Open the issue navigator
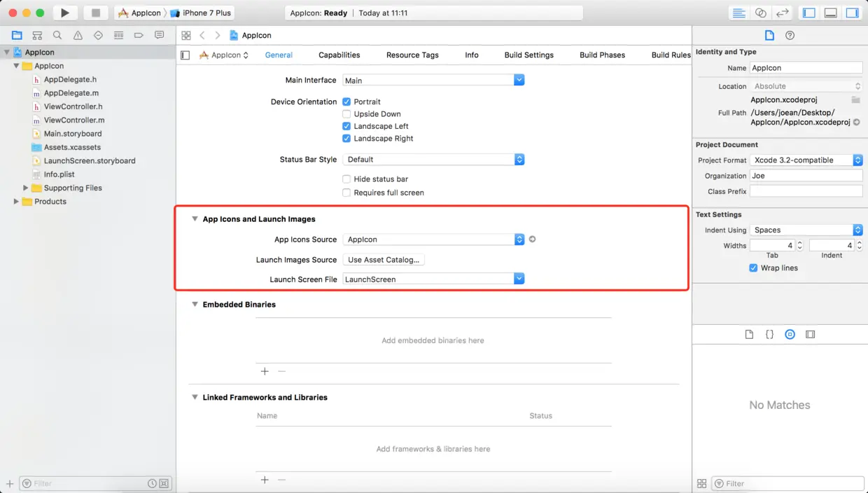 point(78,35)
